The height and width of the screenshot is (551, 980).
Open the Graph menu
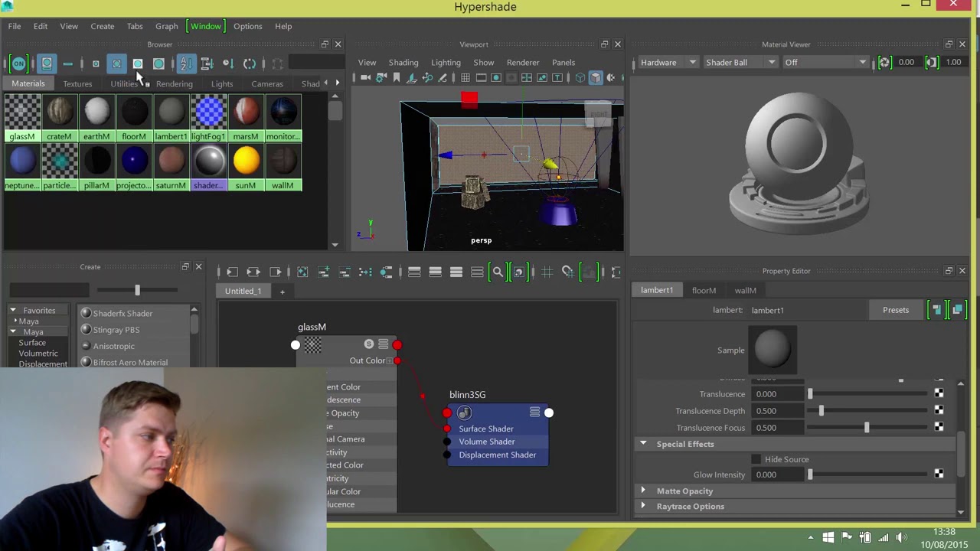166,26
